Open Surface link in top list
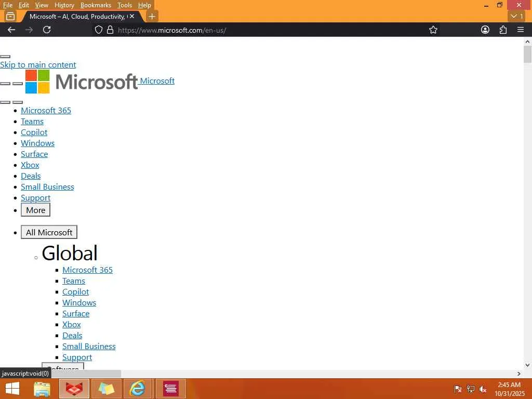The height and width of the screenshot is (399, 532). tap(34, 154)
